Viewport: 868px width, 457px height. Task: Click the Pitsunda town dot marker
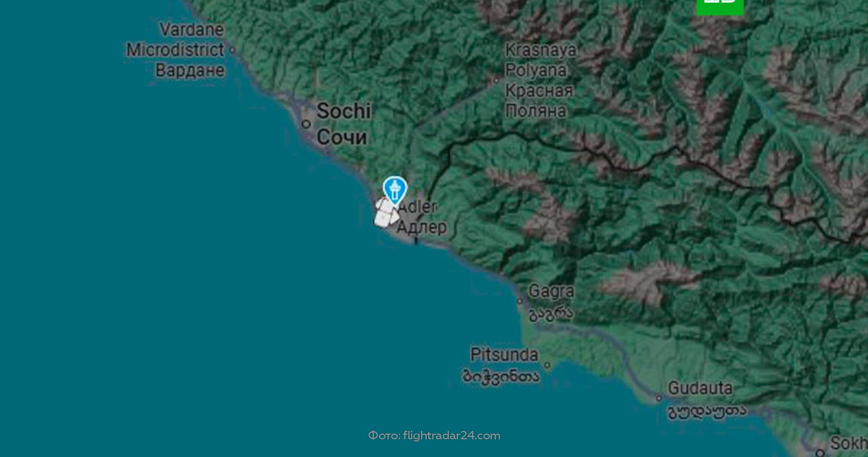547,365
